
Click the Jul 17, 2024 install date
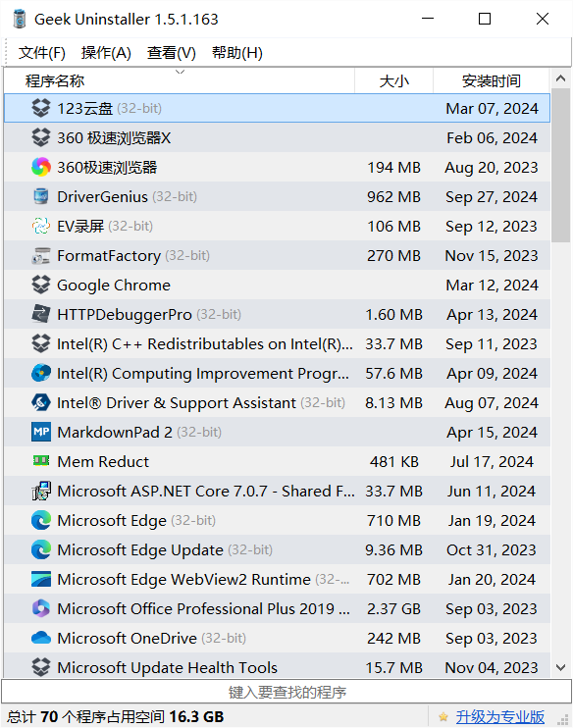click(x=492, y=461)
